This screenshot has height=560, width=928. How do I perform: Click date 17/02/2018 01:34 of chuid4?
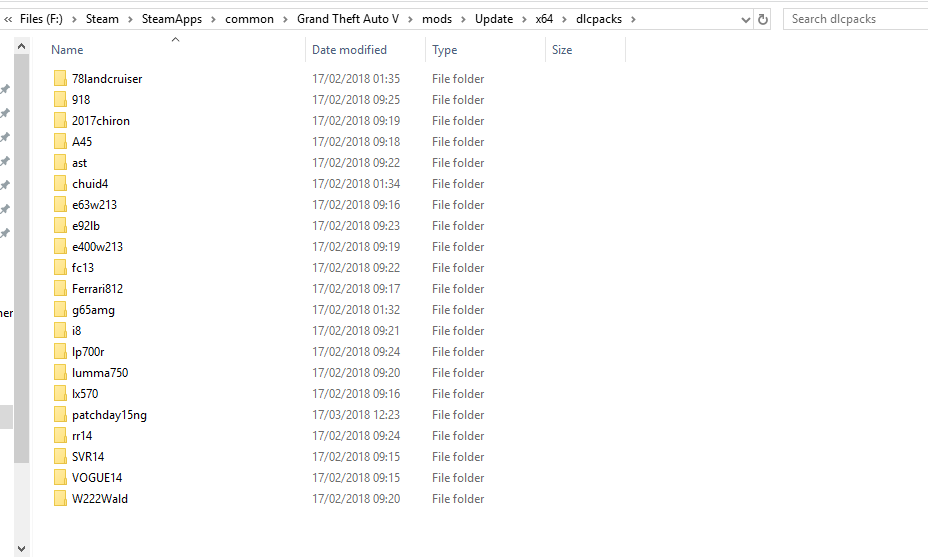point(356,184)
